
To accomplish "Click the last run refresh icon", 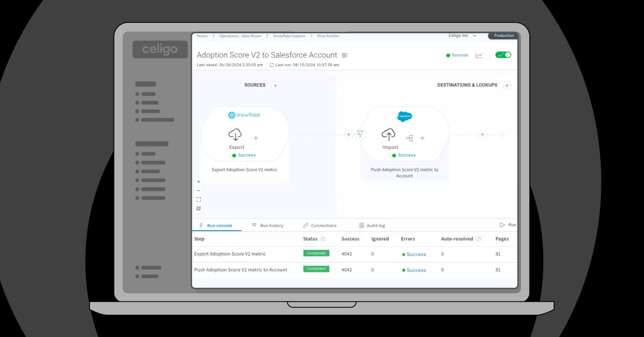I will click(272, 65).
